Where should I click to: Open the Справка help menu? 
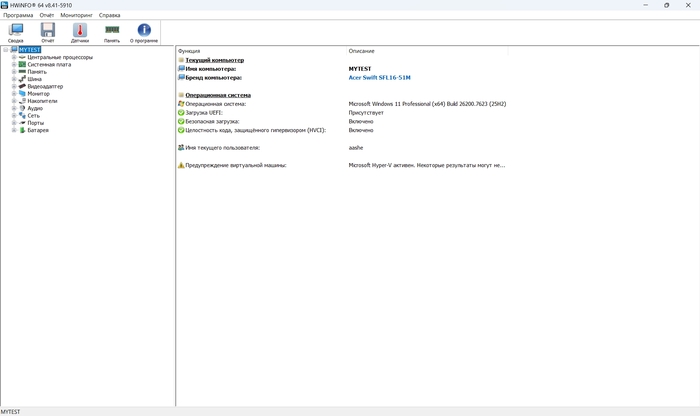[x=110, y=16]
